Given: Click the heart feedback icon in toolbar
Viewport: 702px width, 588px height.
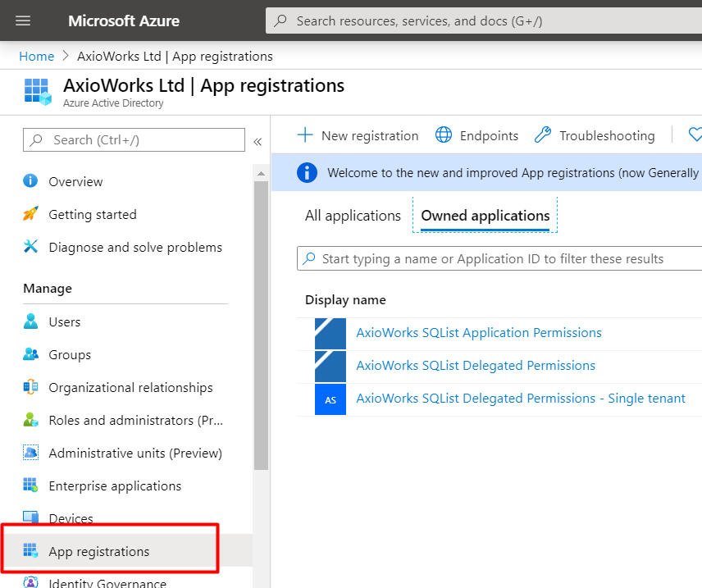Looking at the screenshot, I should pyautogui.click(x=695, y=134).
